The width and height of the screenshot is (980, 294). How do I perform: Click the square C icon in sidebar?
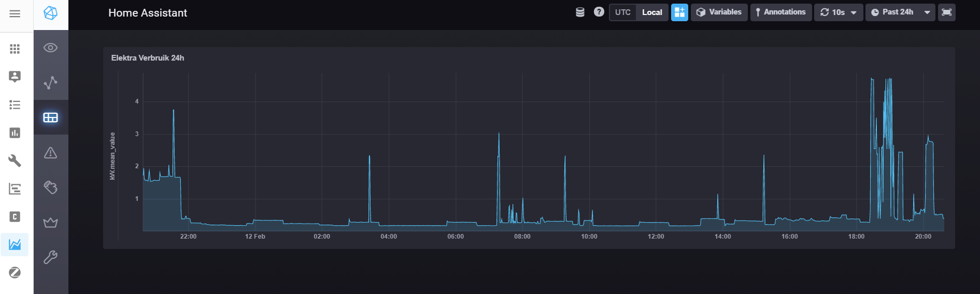tap(15, 216)
